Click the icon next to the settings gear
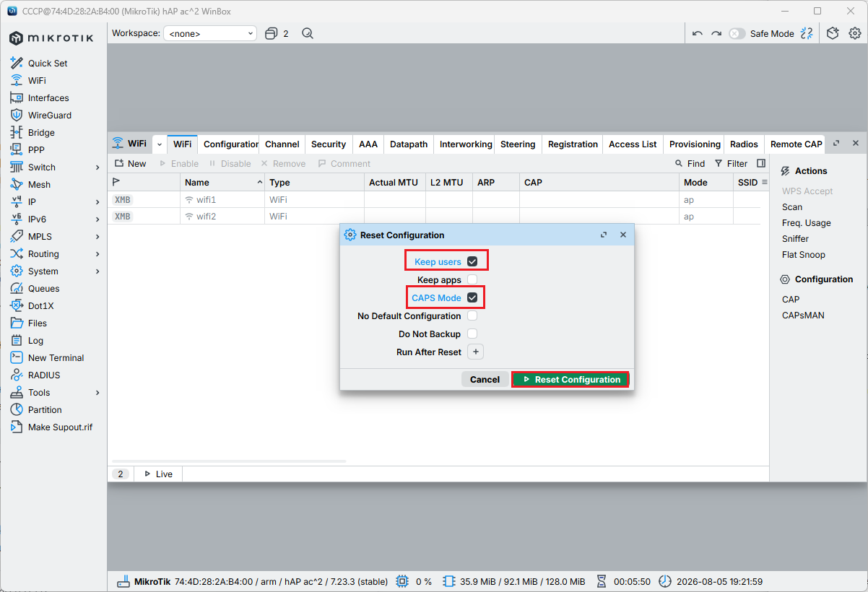868x592 pixels. point(833,33)
